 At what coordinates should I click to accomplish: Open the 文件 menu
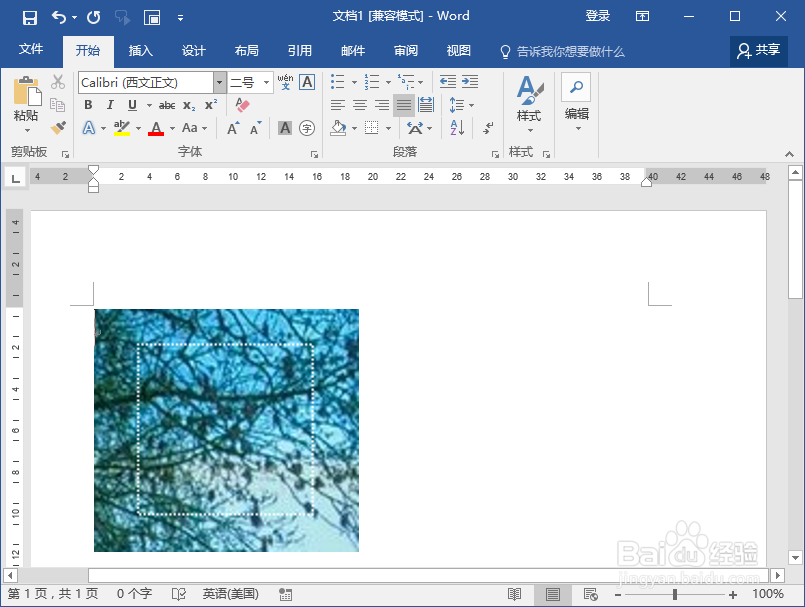31,49
